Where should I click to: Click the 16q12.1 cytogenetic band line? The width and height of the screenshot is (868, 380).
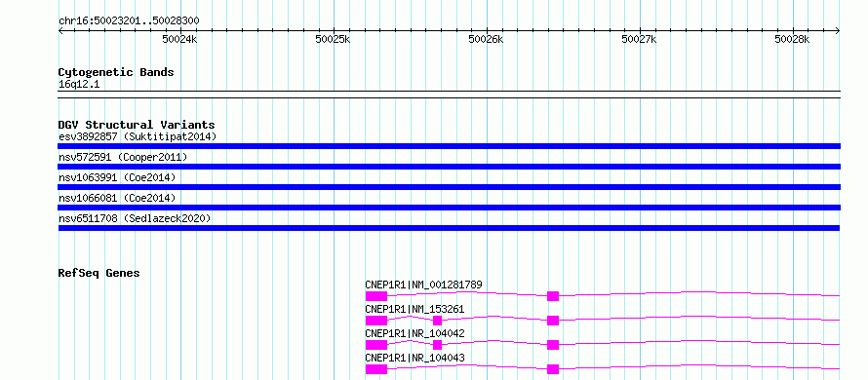(449, 95)
